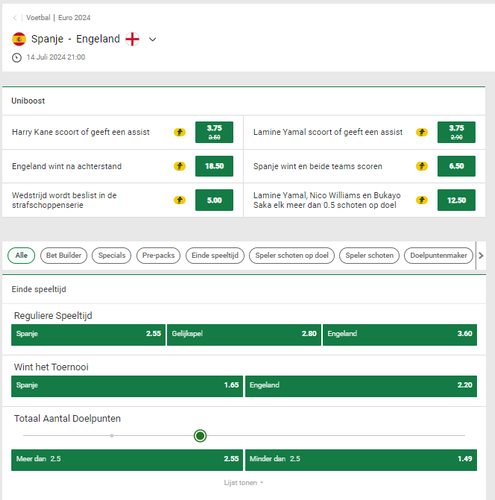
Task: Bet on Engeland at 3.60 regular time
Action: [400, 335]
